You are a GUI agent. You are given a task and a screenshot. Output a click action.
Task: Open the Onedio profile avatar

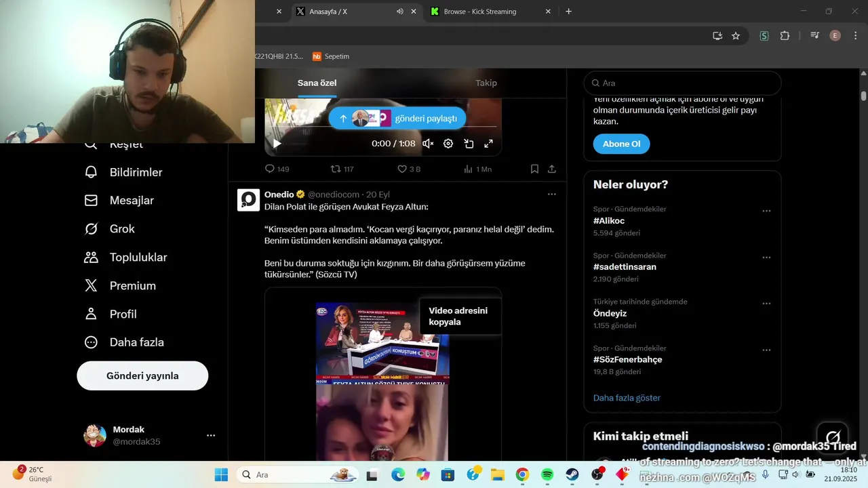[x=249, y=200]
